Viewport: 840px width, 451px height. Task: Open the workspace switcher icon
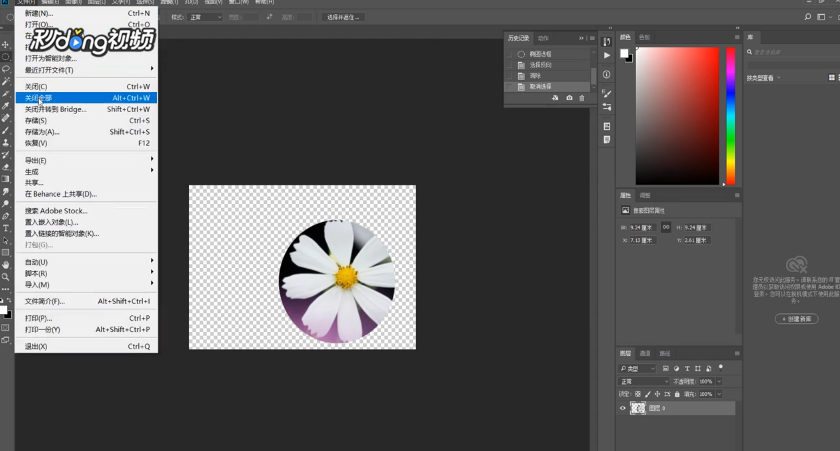click(821, 17)
